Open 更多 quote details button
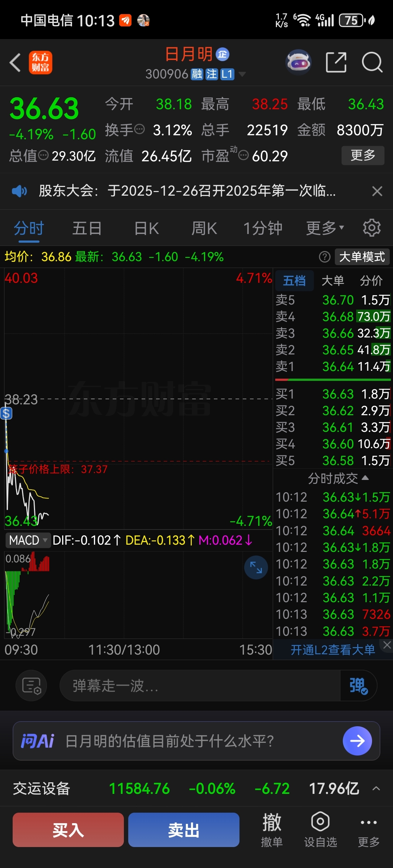393x868 pixels. (363, 155)
